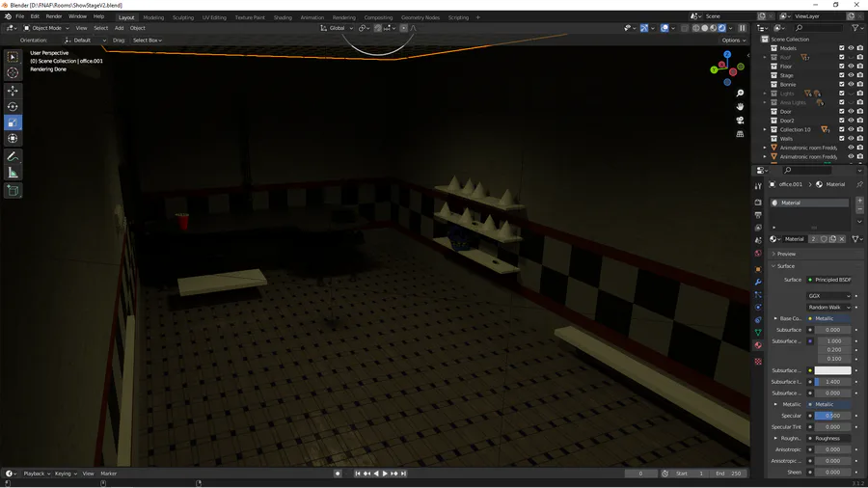This screenshot has width=868, height=488.
Task: Open the Select Box drag dropdown
Action: (148, 41)
